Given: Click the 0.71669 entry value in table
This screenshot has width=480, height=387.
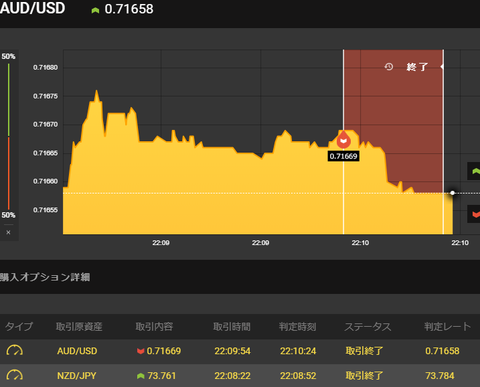Looking at the screenshot, I should (164, 351).
